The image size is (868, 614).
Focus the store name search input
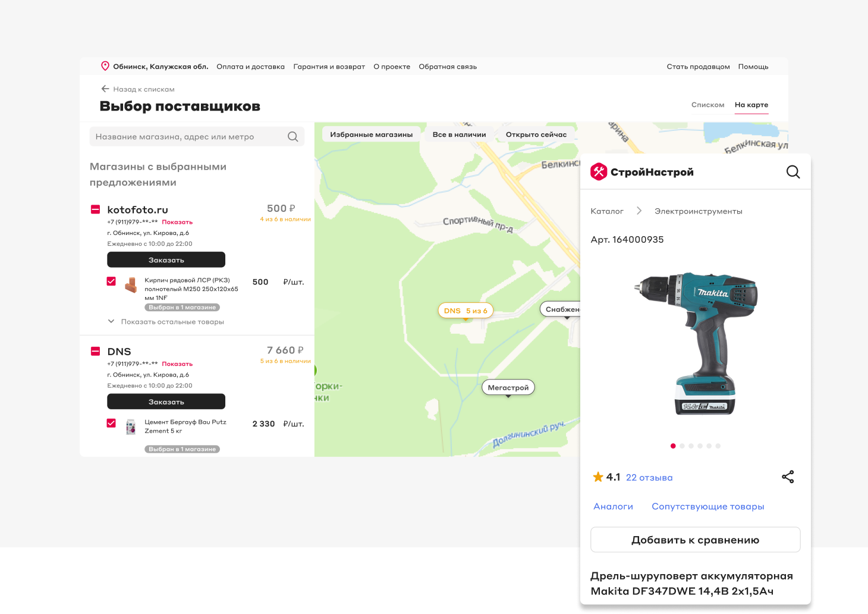coord(197,136)
